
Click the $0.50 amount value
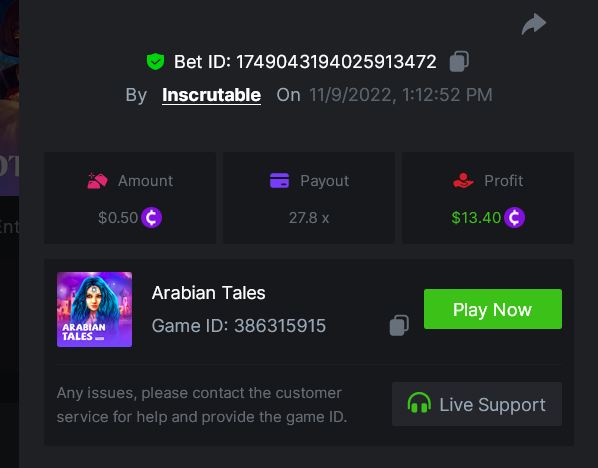coord(118,218)
